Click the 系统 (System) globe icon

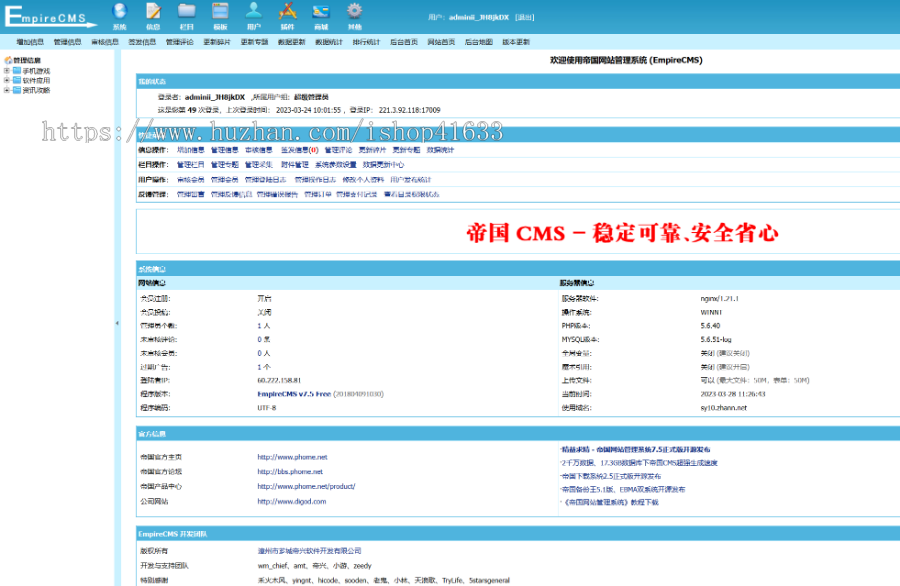120,13
